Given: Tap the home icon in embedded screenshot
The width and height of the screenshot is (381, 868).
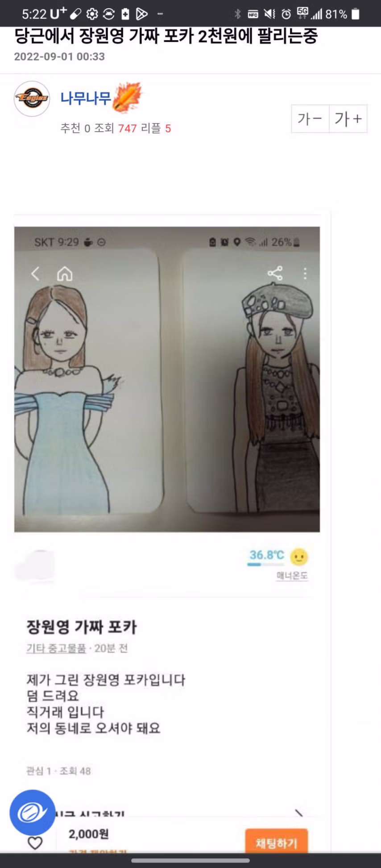Looking at the screenshot, I should 65,274.
